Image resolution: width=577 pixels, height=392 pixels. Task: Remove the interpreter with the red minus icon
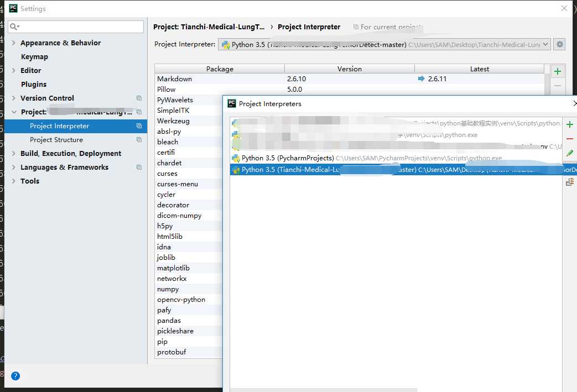coord(570,139)
